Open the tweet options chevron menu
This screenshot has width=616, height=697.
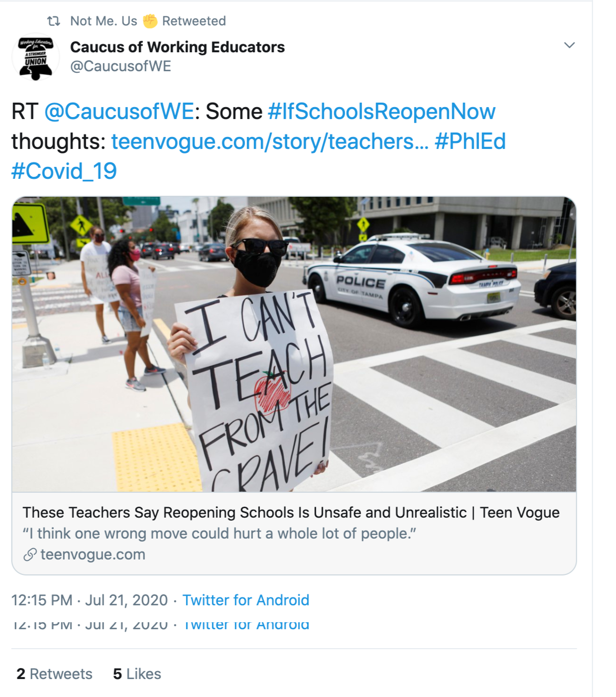(x=569, y=45)
